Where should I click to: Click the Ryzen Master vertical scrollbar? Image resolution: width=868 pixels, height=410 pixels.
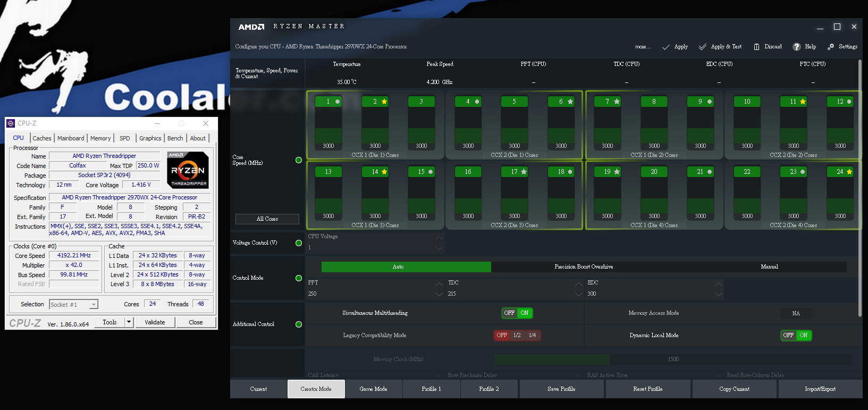click(x=860, y=189)
